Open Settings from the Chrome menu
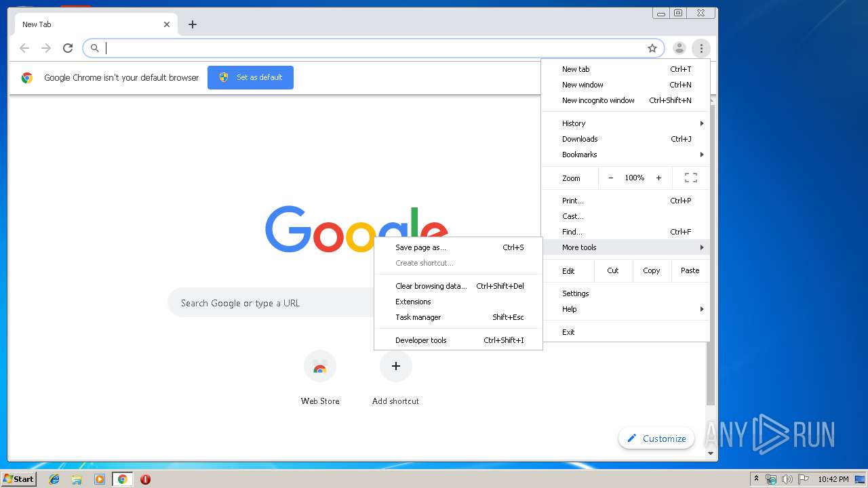This screenshot has width=868, height=488. click(x=626, y=293)
